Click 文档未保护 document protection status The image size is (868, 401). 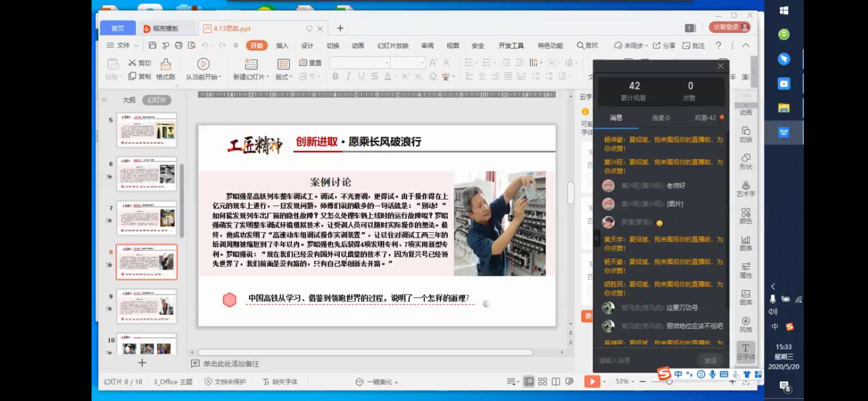(225, 382)
